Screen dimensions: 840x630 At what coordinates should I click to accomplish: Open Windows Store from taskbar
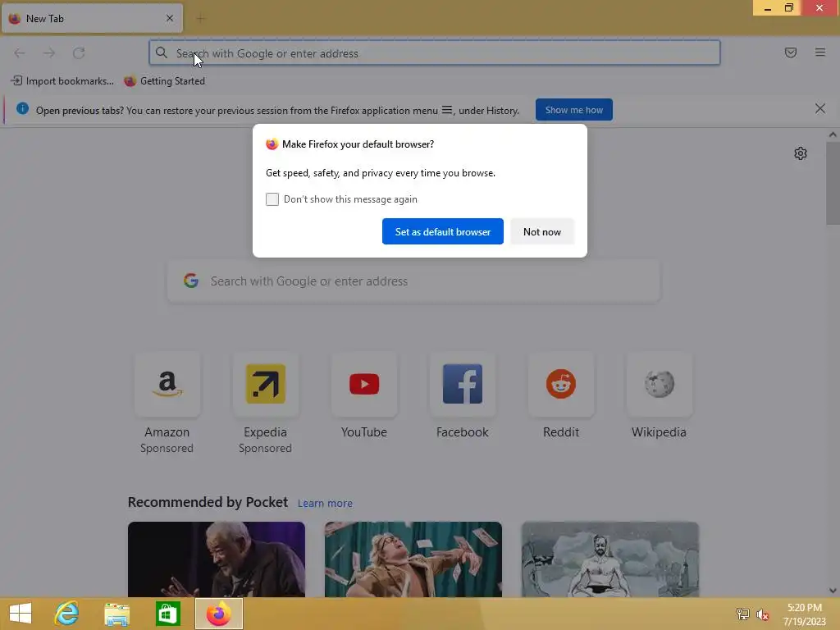[167, 614]
